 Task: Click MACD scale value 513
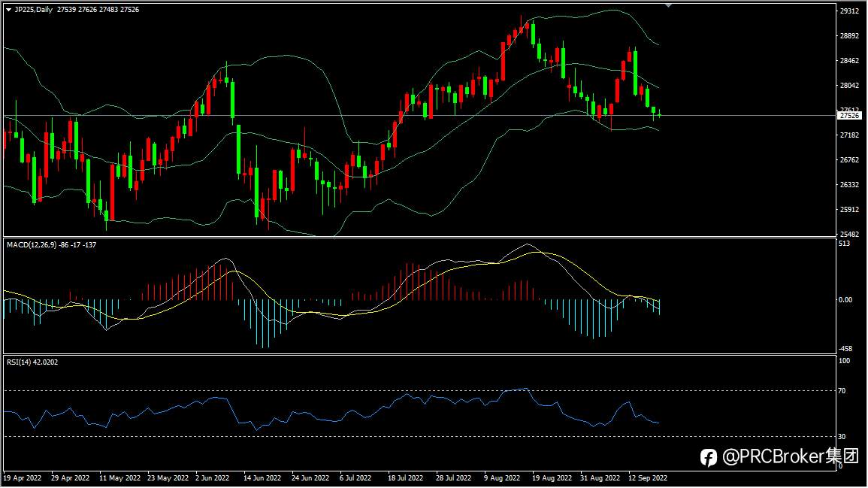coord(845,244)
